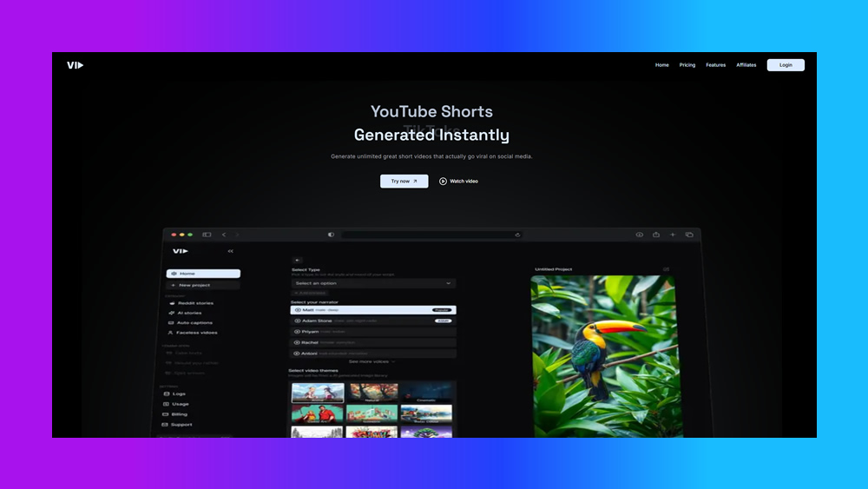Collapse the sidebar with the double-chevron icon
The image size is (868, 489).
click(230, 251)
